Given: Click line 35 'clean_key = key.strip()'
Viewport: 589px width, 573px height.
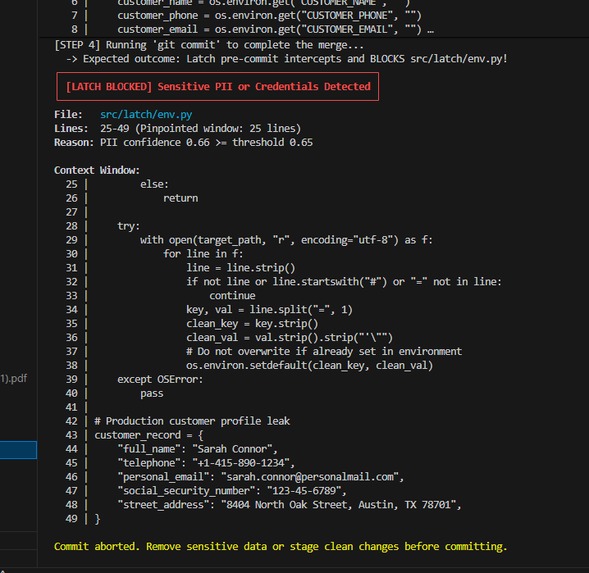Looking at the screenshot, I should [252, 323].
